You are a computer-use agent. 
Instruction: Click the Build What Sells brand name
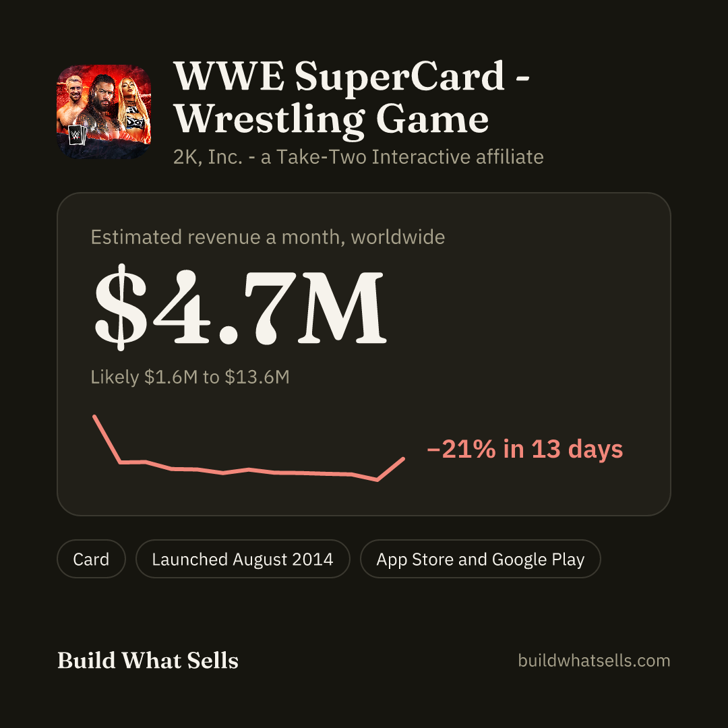148,660
